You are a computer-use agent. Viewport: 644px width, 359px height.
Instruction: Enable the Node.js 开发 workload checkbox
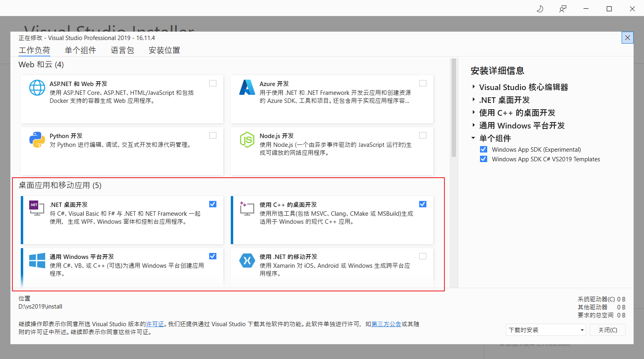tap(423, 135)
